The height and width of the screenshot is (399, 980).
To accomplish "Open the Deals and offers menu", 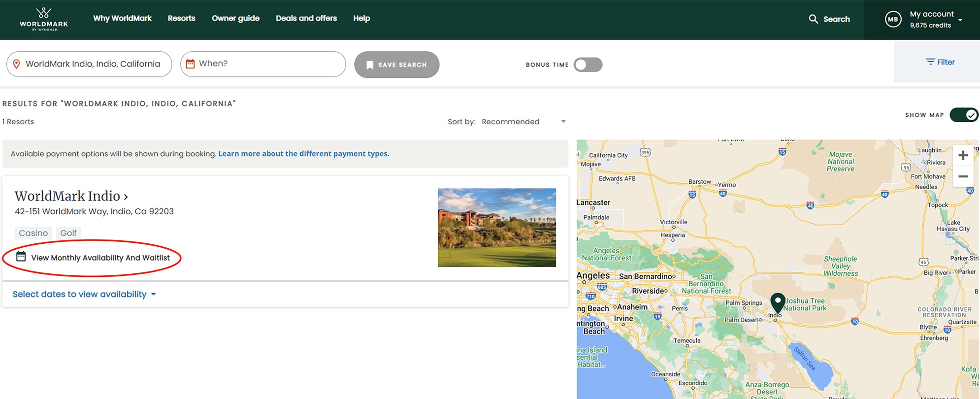I will click(306, 18).
